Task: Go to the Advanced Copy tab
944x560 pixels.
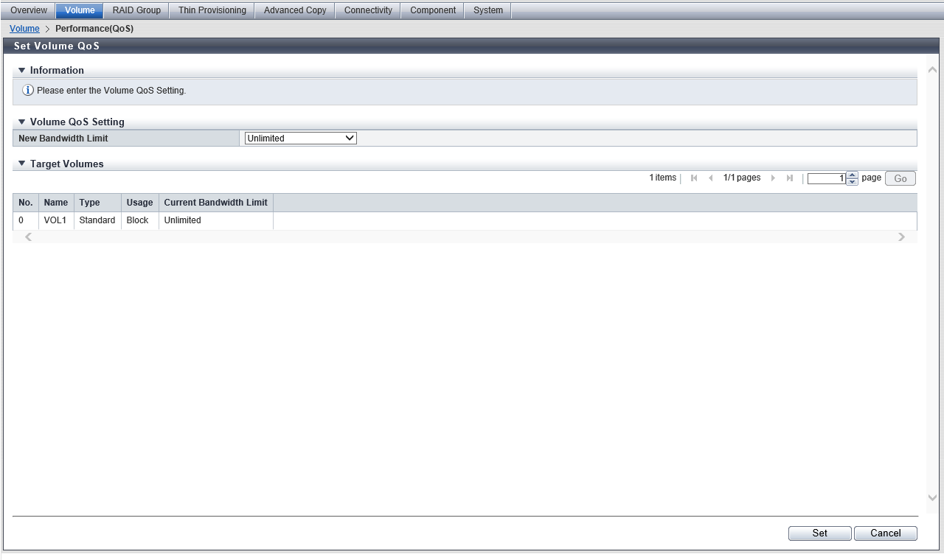Action: (x=295, y=10)
